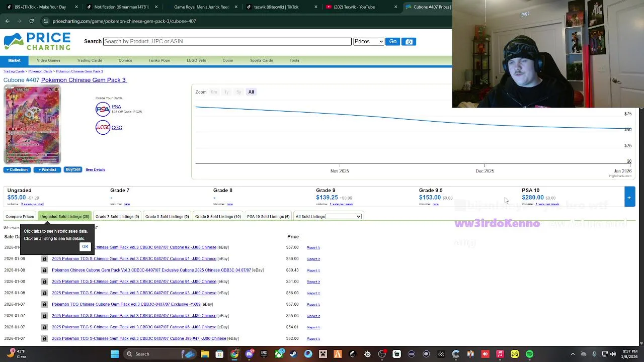Switch to PSA 10 Sold Listings tab
The image size is (644, 362).
268,217
